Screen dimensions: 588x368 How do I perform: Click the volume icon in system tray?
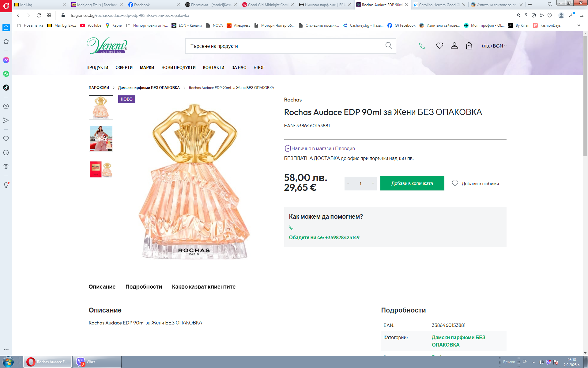[541, 362]
